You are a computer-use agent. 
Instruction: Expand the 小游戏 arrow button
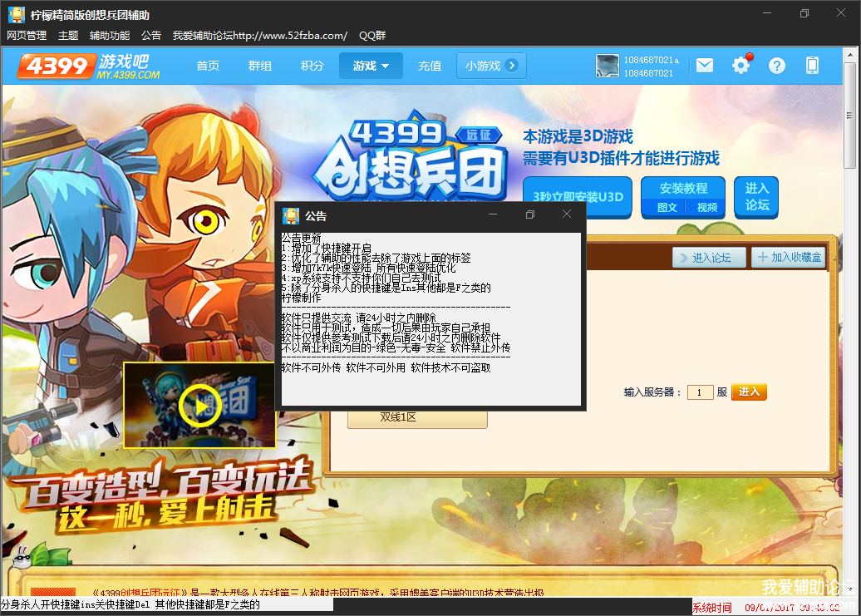pos(512,66)
